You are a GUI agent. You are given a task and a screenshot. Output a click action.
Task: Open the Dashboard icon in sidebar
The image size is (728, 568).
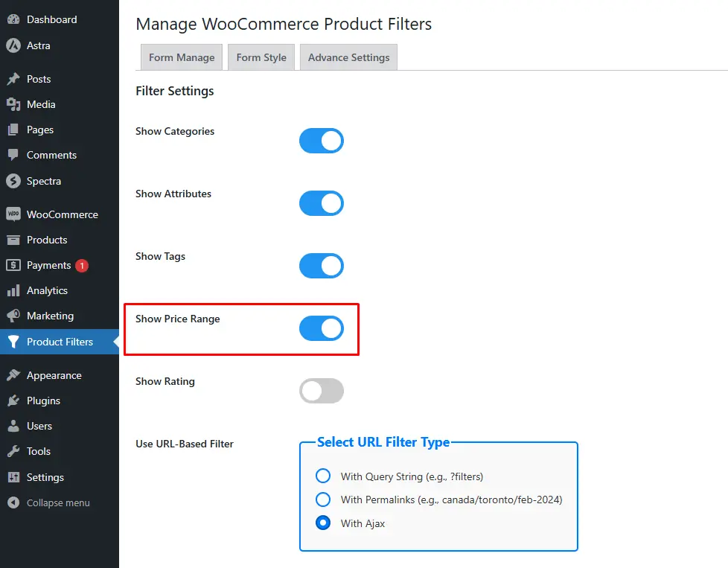pos(13,19)
